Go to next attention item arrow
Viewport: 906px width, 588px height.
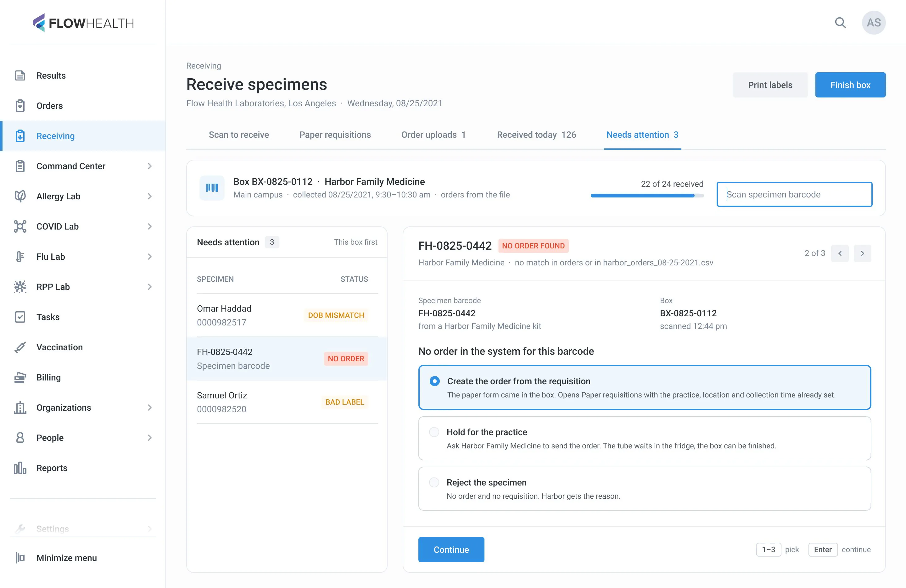click(x=862, y=253)
